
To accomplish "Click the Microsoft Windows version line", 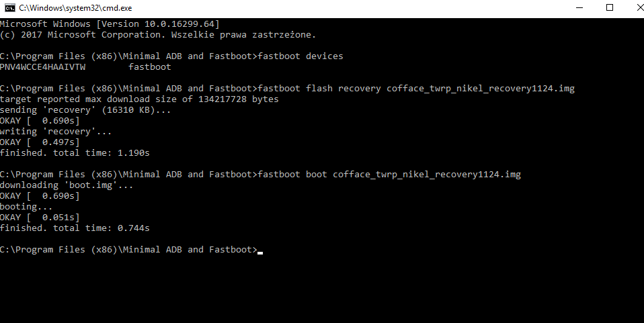I will click(x=110, y=24).
